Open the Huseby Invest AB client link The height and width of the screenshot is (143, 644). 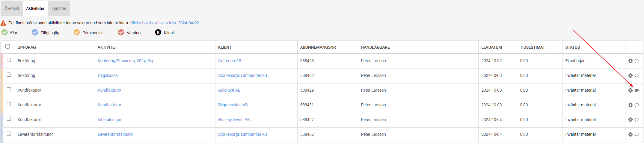[234, 120]
